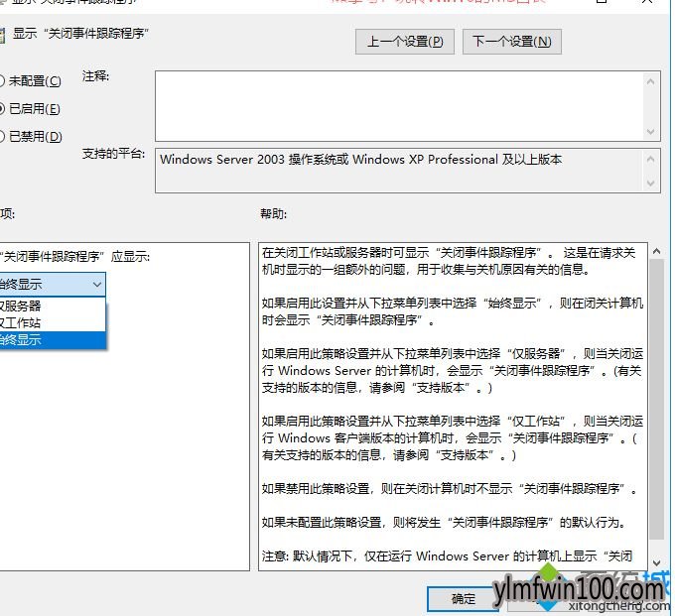Select the 已启用(E) radio option
This screenshot has height=616, width=675.
click(x=1, y=109)
